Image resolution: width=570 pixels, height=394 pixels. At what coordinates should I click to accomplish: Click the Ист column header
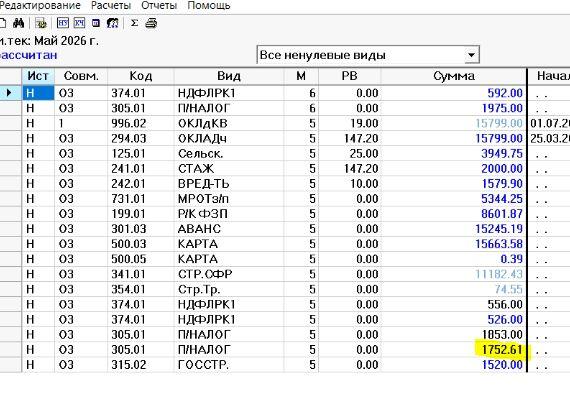point(38,76)
